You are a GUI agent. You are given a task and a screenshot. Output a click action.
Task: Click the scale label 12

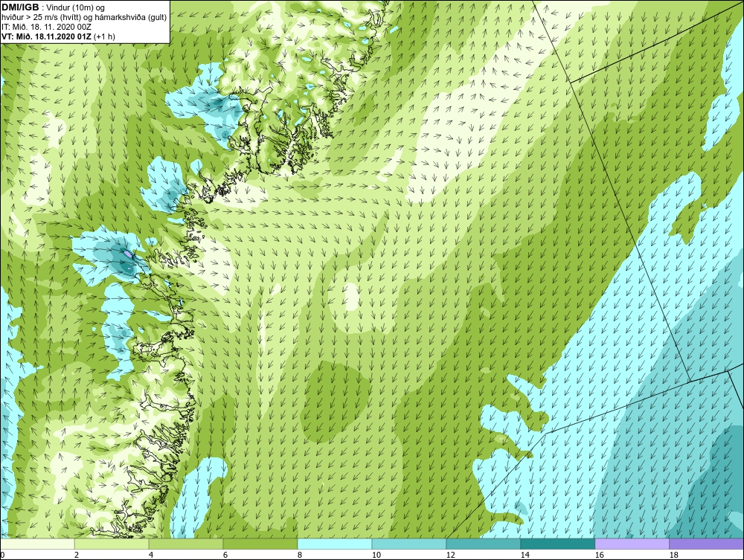pyautogui.click(x=451, y=555)
